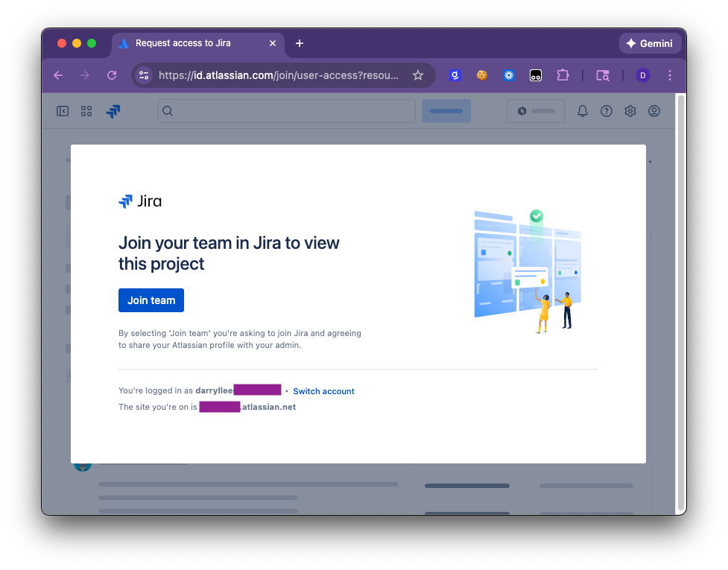Viewport: 728px width, 570px height.
Task: Open the Jira settings gear
Action: point(630,111)
